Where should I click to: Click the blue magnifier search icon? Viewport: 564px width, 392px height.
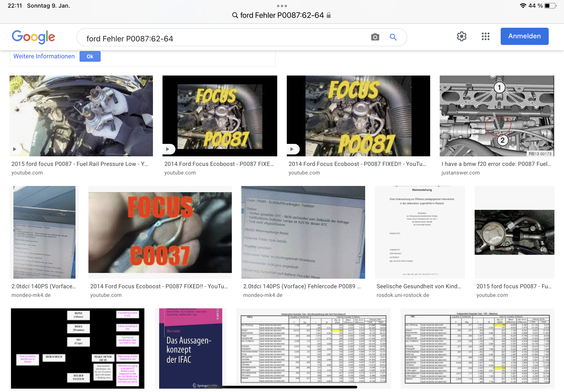coord(393,37)
